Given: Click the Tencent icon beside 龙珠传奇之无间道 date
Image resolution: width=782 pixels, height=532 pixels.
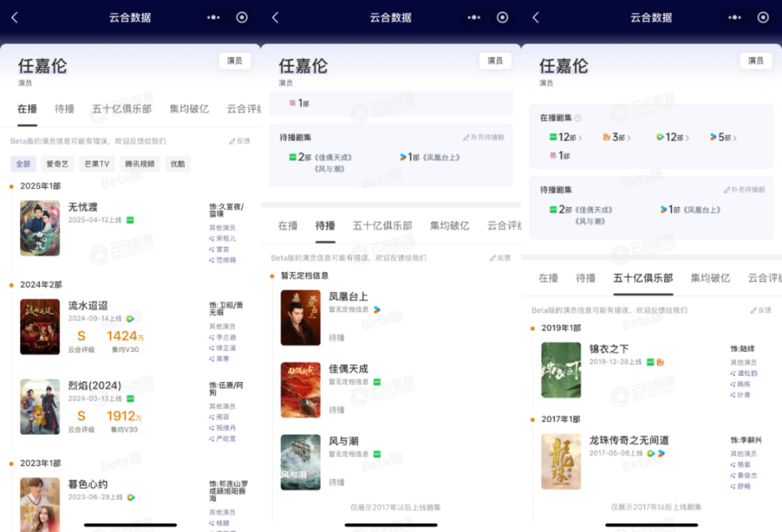Looking at the screenshot, I should pyautogui.click(x=651, y=453).
